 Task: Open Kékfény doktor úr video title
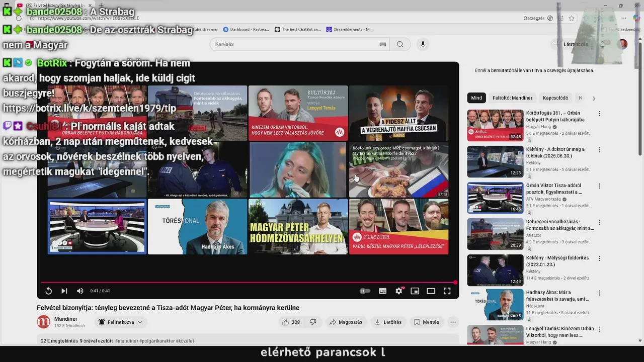555,153
